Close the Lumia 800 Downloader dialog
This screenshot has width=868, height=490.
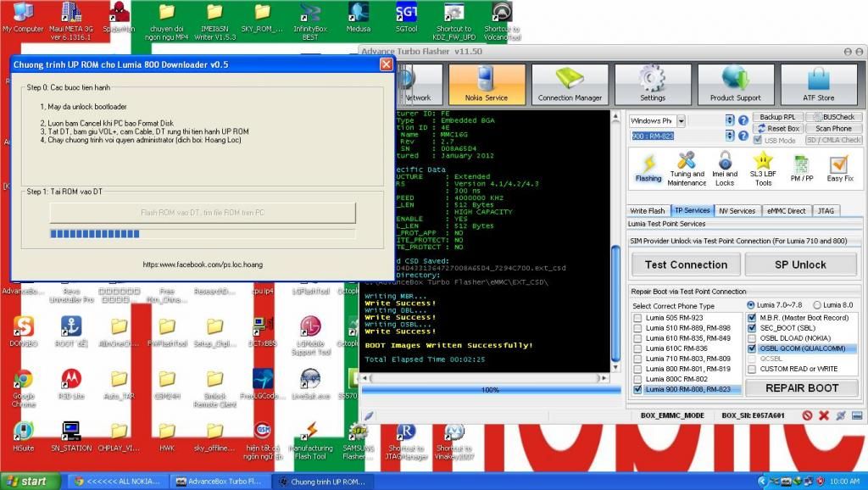(x=386, y=64)
